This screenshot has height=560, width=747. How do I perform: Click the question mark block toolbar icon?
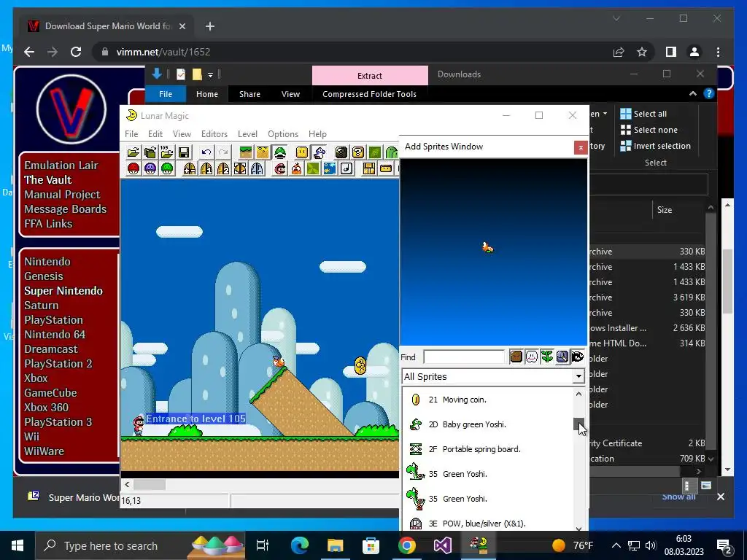tap(358, 152)
